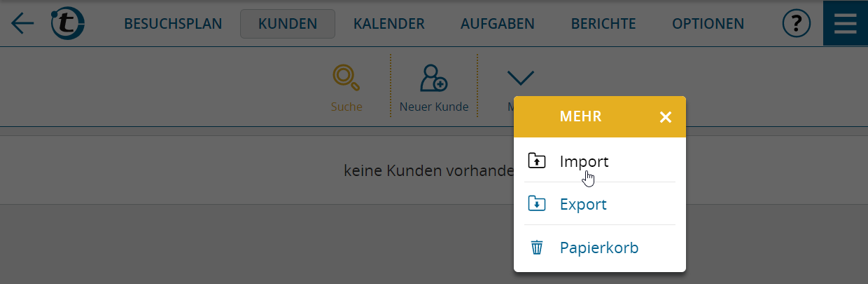The height and width of the screenshot is (284, 868).
Task: Choose Import text in the Mehr menu
Action: point(584,161)
